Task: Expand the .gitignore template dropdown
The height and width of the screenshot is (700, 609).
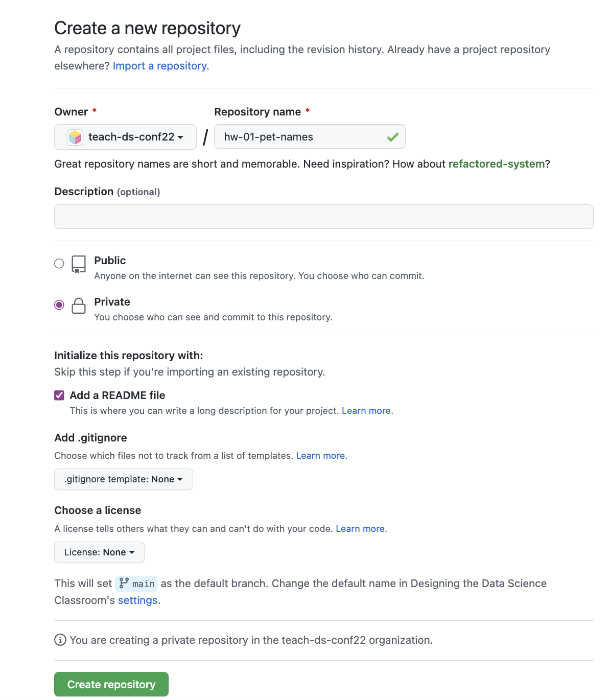Action: point(123,479)
